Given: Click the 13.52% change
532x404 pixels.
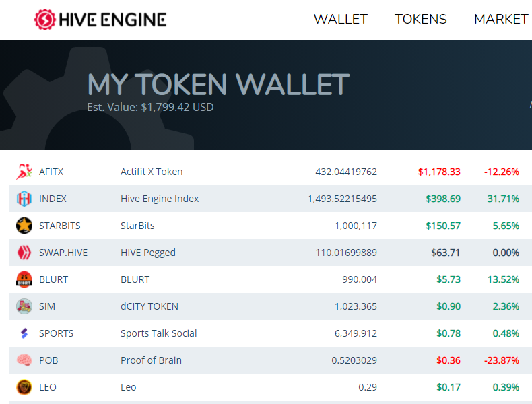Looking at the screenshot, I should 503,279.
